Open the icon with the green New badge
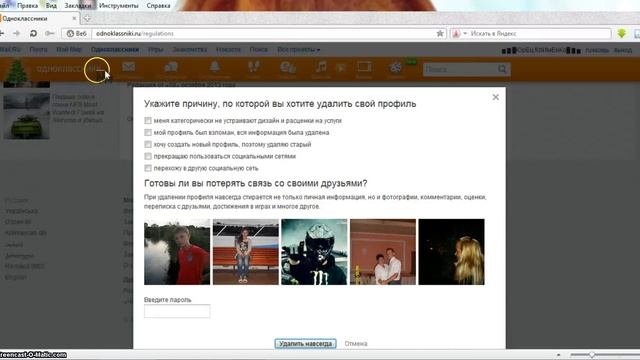This screenshot has width=640, height=360. pos(396,67)
